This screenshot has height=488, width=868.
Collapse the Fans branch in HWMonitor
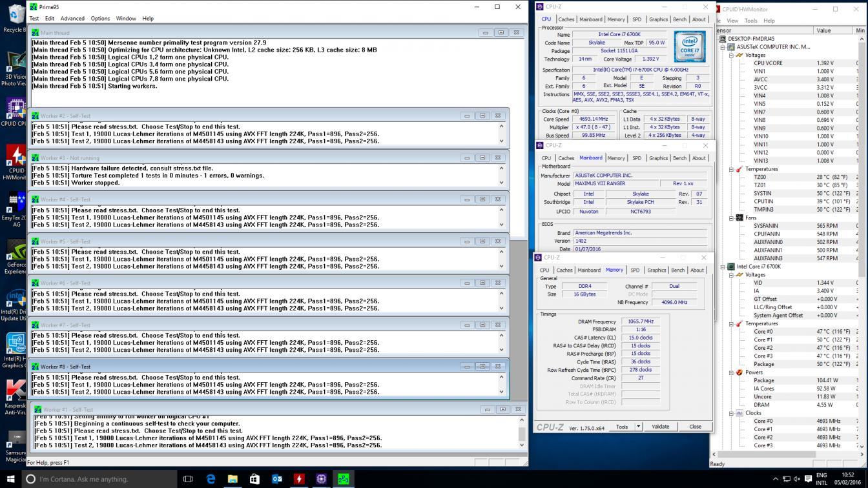(x=732, y=218)
